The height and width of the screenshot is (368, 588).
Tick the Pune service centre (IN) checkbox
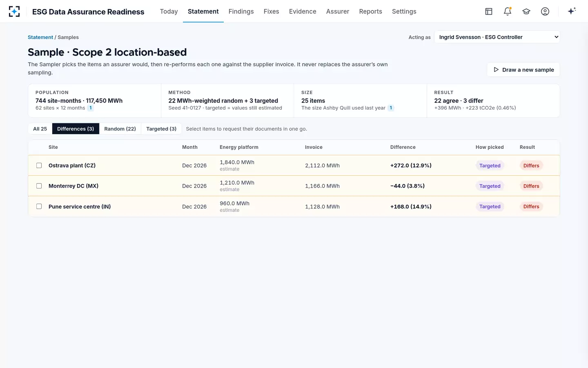click(x=39, y=206)
